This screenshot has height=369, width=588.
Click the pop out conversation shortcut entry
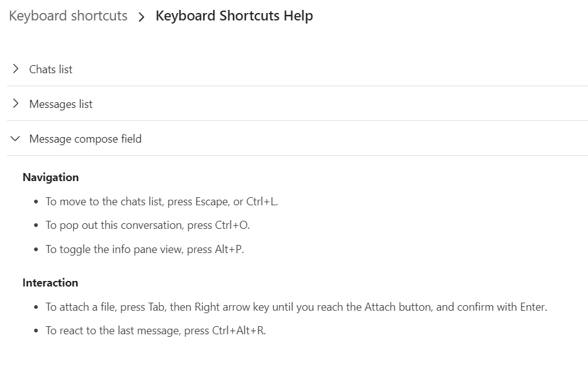click(x=149, y=225)
